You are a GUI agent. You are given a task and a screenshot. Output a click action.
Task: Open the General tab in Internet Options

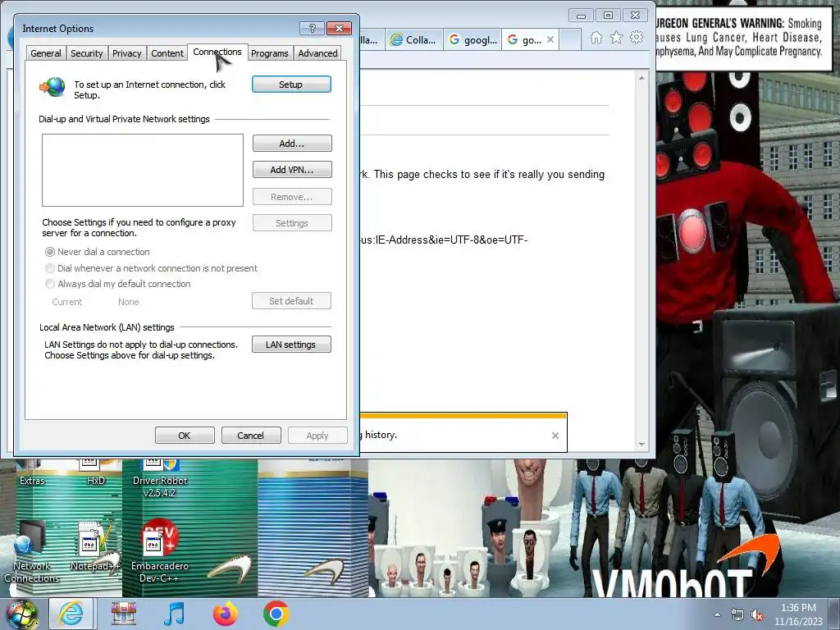pos(46,53)
